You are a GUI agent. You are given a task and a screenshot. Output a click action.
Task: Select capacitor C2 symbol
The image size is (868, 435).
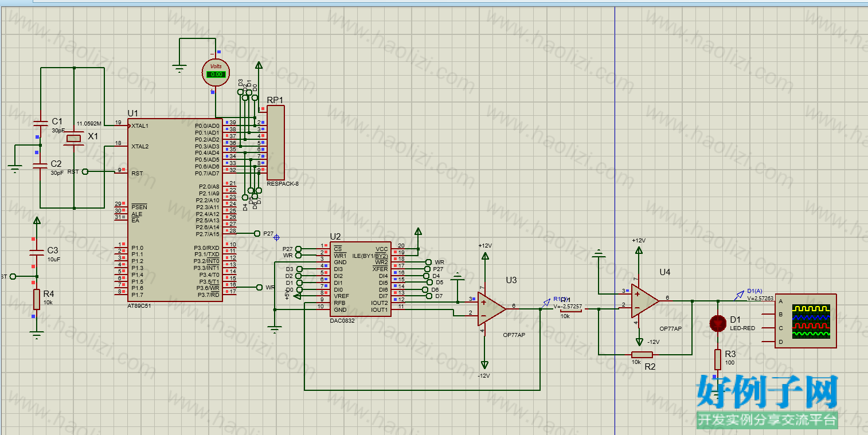click(40, 165)
